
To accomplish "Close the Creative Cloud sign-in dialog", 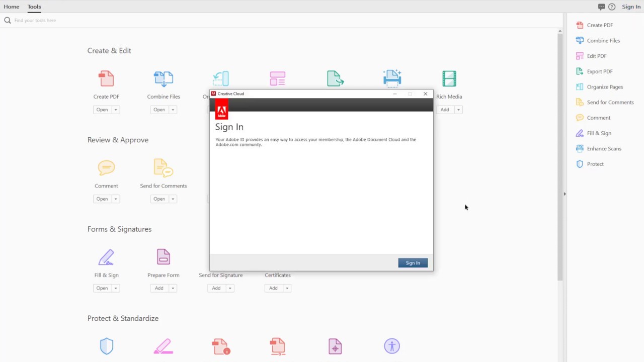I will pos(425,94).
